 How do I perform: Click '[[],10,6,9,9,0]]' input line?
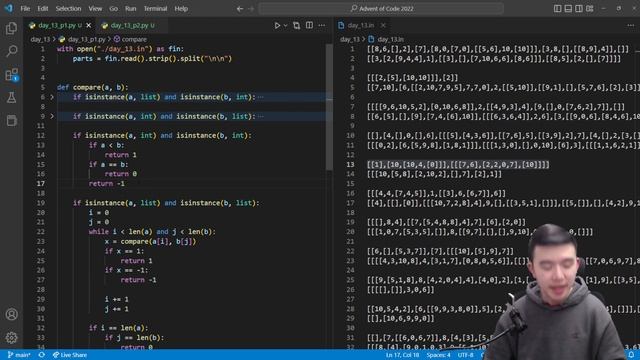(x=401, y=318)
